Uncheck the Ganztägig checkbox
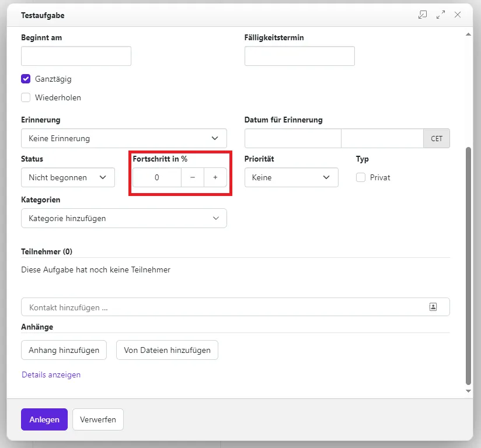This screenshot has height=448, width=481. coord(26,79)
